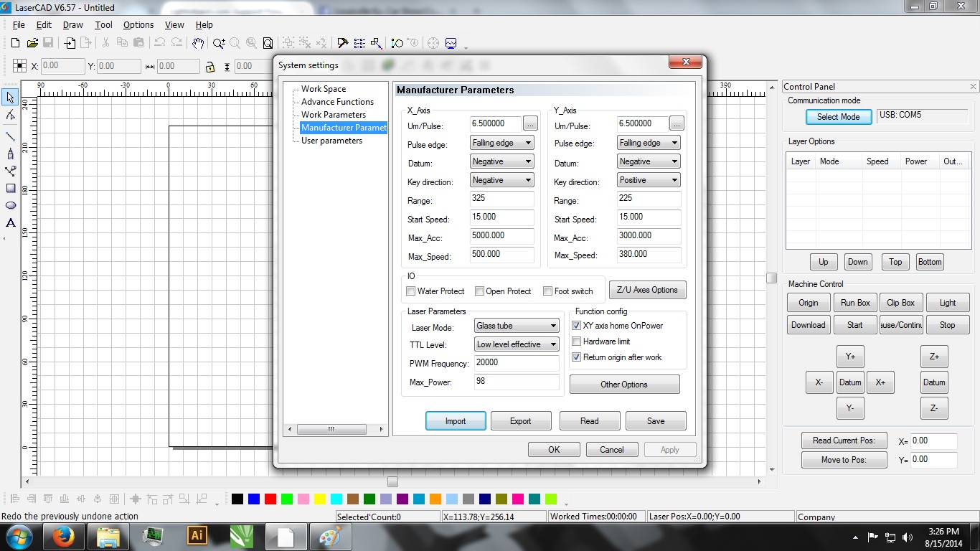Select the ellipse drawing tool
Viewport: 980px width, 551px height.
pyautogui.click(x=11, y=205)
